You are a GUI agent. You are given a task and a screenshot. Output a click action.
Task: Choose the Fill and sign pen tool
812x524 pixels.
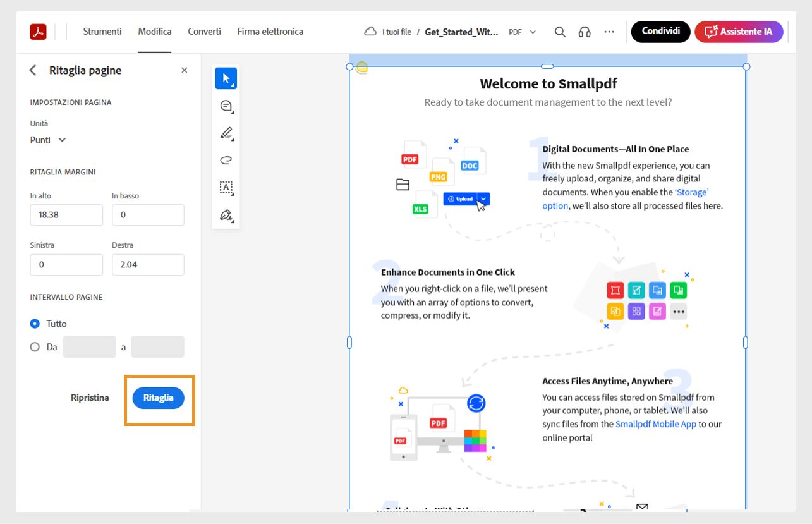click(226, 216)
